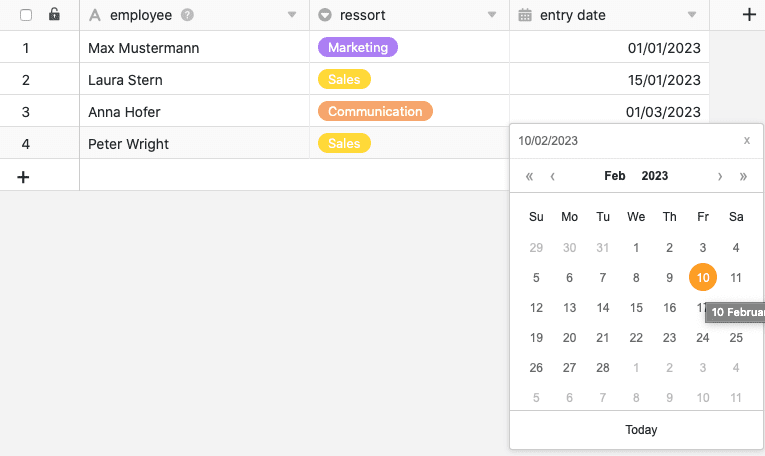The width and height of the screenshot is (765, 456).
Task: Close the date picker with x
Action: pos(746,141)
